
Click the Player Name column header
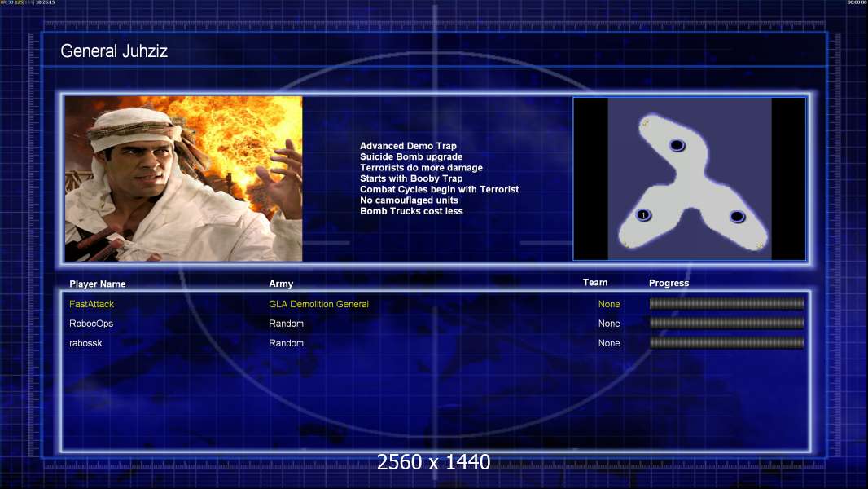[x=98, y=284]
